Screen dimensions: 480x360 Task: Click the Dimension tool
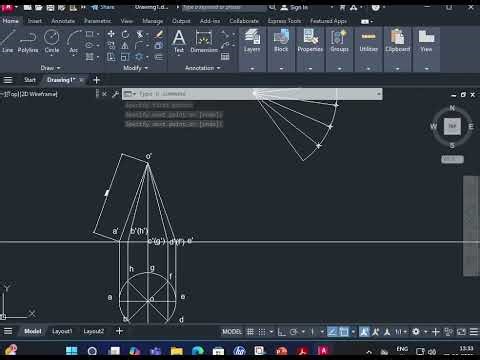204,41
